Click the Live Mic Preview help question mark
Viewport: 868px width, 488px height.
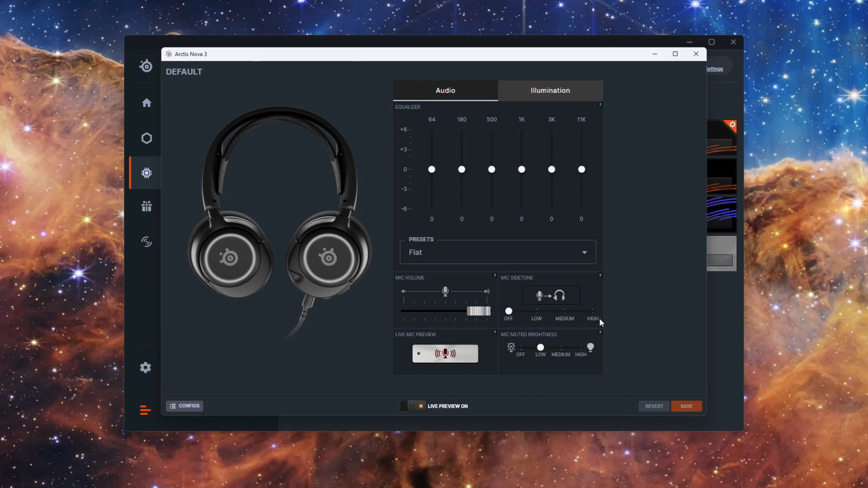[x=494, y=332]
